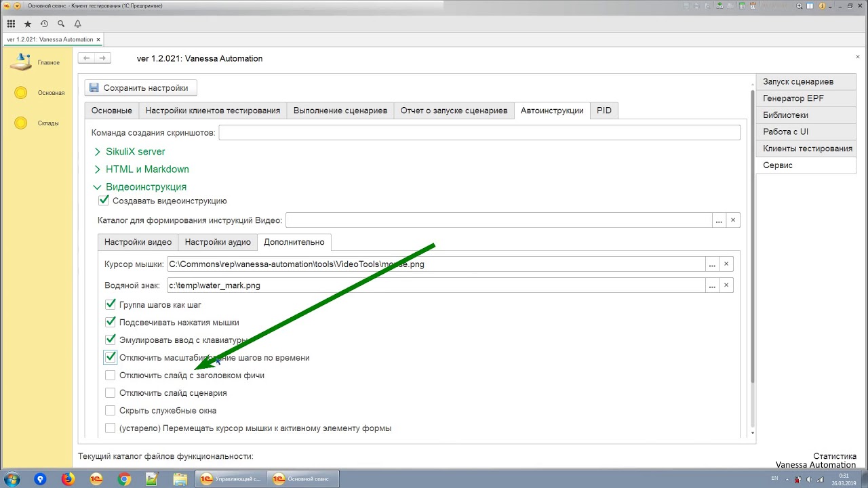Viewport: 868px width, 488px height.
Task: Enable Отключить слайд с заголовком фичи
Action: pyautogui.click(x=111, y=375)
